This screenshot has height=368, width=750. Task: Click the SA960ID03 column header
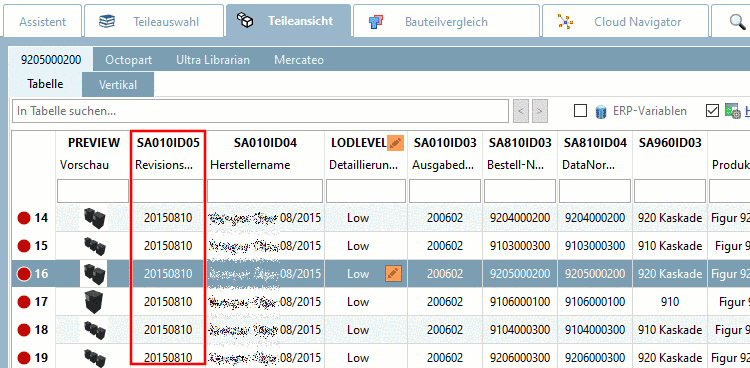[x=670, y=143]
